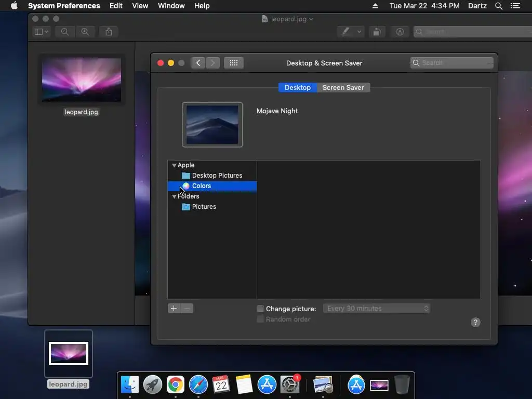This screenshot has height=399, width=532.
Task: Open the highlight options dropdown arrow
Action: pyautogui.click(x=359, y=32)
